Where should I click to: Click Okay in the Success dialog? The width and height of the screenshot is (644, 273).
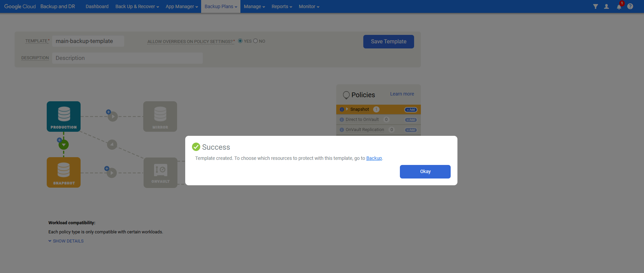pyautogui.click(x=425, y=172)
